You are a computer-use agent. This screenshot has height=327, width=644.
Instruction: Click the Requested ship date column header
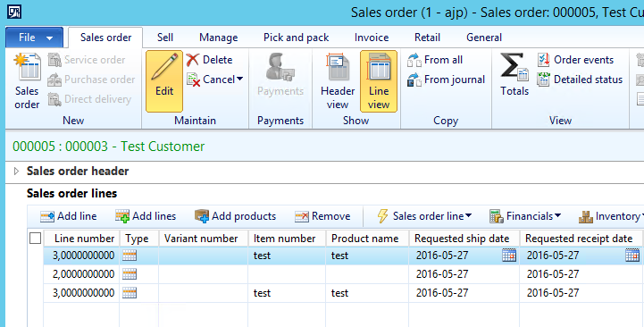[x=464, y=239]
